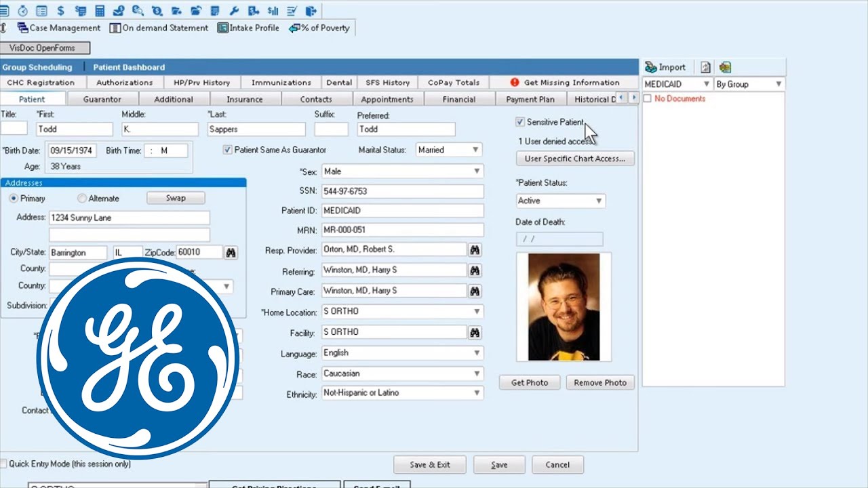The image size is (868, 488).
Task: Open the calculator icon in toolbar
Action: [x=100, y=10]
